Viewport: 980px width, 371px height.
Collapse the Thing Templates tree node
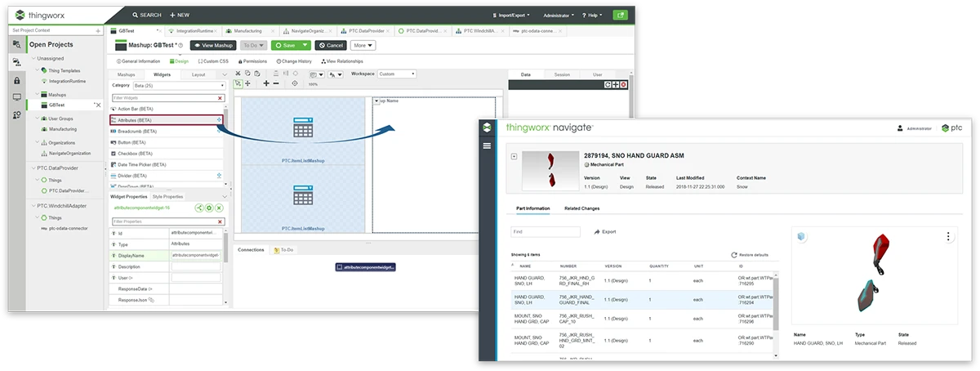click(x=39, y=70)
